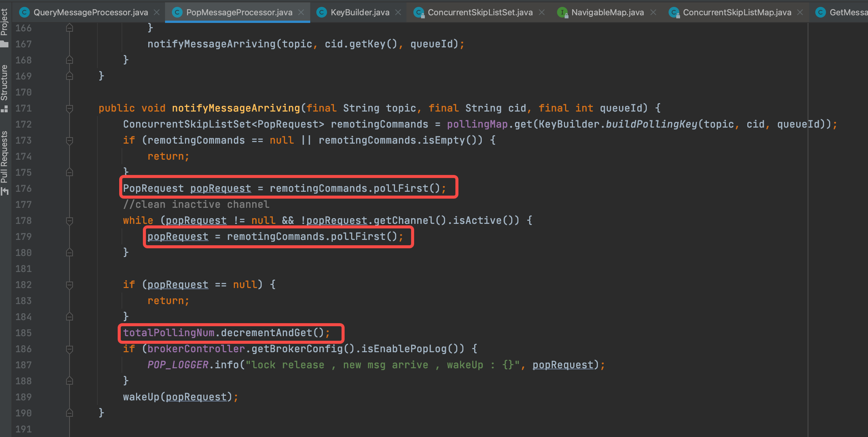Click PopRequest type declaration on line 176
The width and height of the screenshot is (868, 437).
tap(153, 189)
